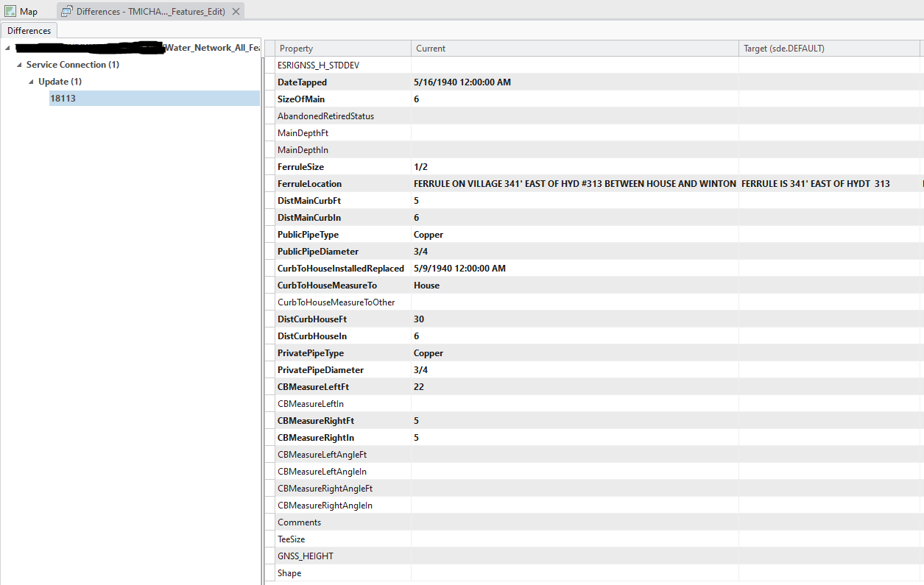Click the Differences view tab icon
This screenshot has height=585, width=924.
point(66,11)
